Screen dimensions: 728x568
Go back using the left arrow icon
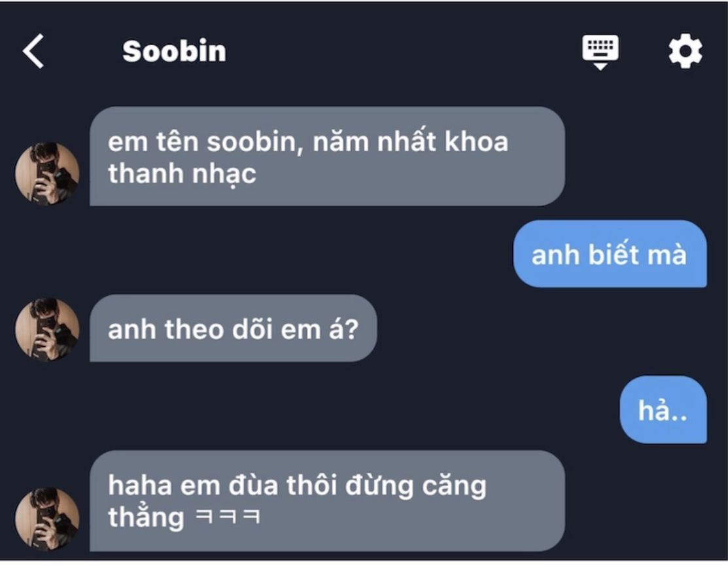point(33,51)
